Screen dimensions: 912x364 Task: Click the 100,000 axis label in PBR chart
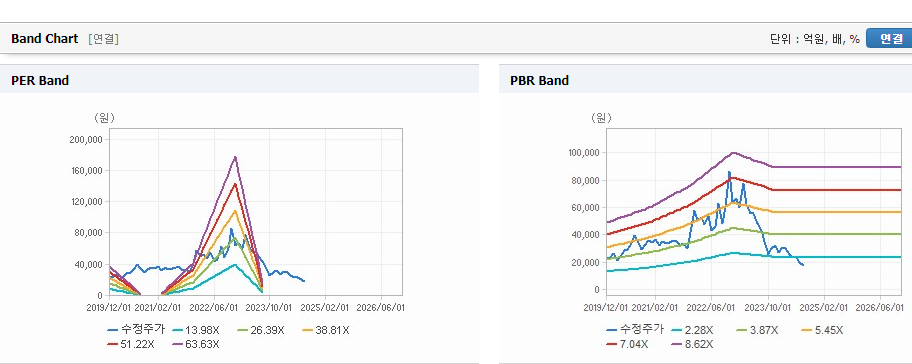pyautogui.click(x=584, y=153)
